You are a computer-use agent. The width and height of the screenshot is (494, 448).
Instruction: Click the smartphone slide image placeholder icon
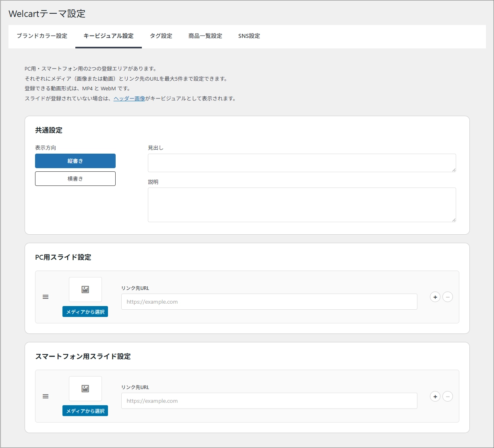(85, 388)
